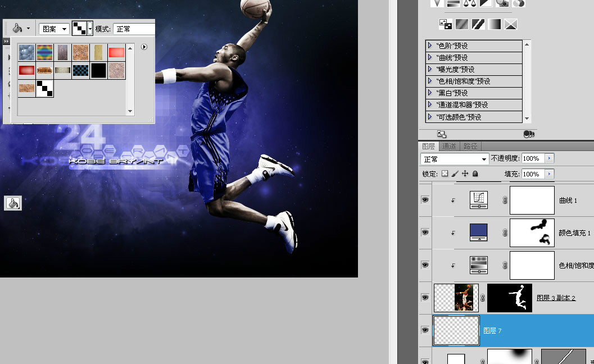The image size is (594, 364).
Task: Click the current pattern preview swatch in options bar
Action: (x=80, y=29)
